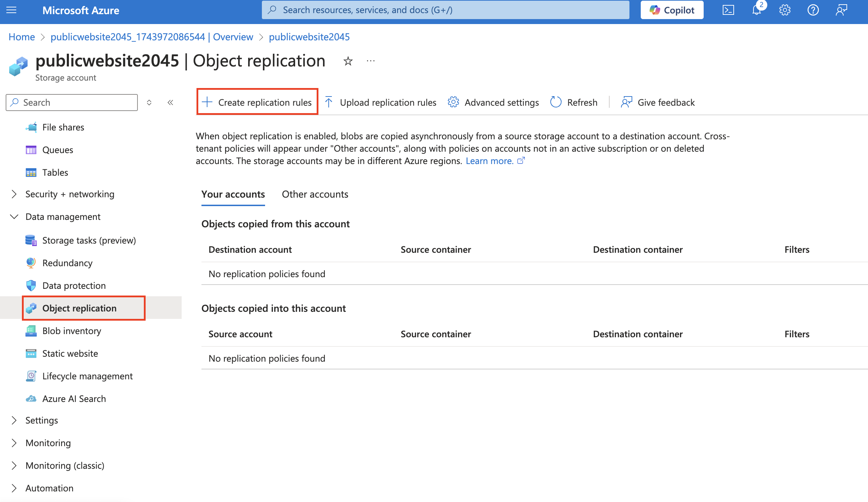Open Azure AI Search label in sidebar
The image size is (868, 502).
click(74, 399)
